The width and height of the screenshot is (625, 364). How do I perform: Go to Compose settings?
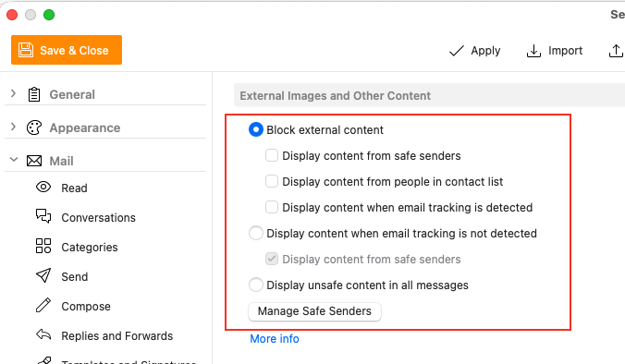pos(86,306)
